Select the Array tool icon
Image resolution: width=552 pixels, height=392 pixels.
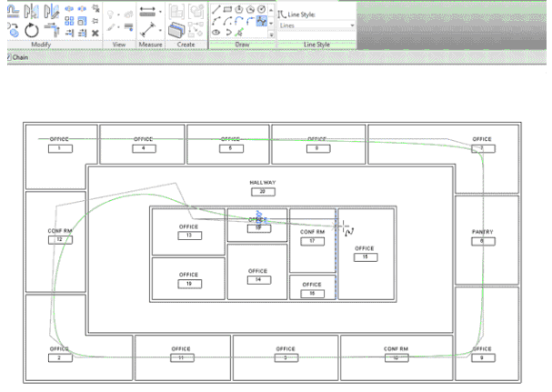click(x=69, y=20)
